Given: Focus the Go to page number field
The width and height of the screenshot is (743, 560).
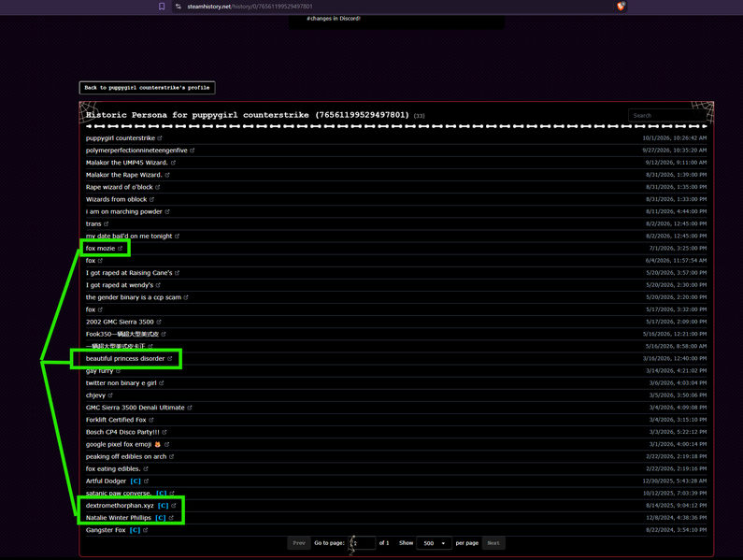Looking at the screenshot, I should click(x=362, y=543).
